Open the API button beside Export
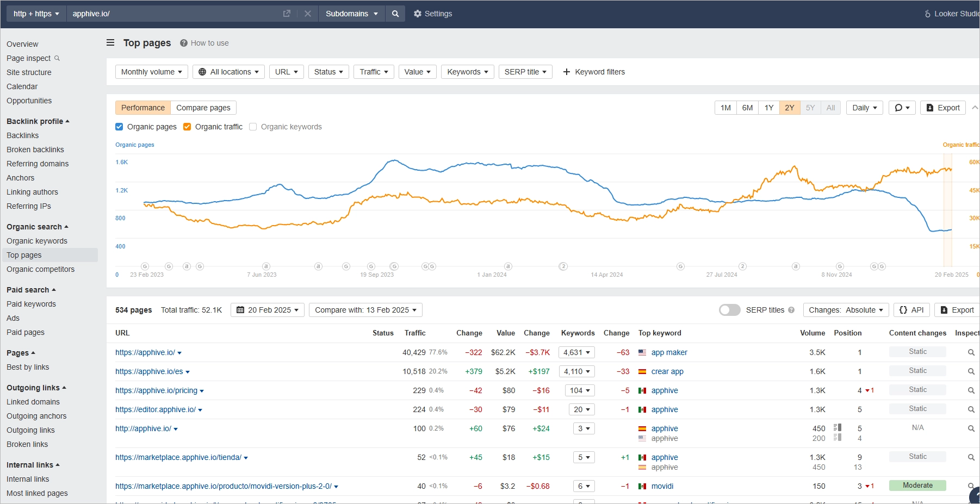The image size is (980, 504). pos(911,310)
